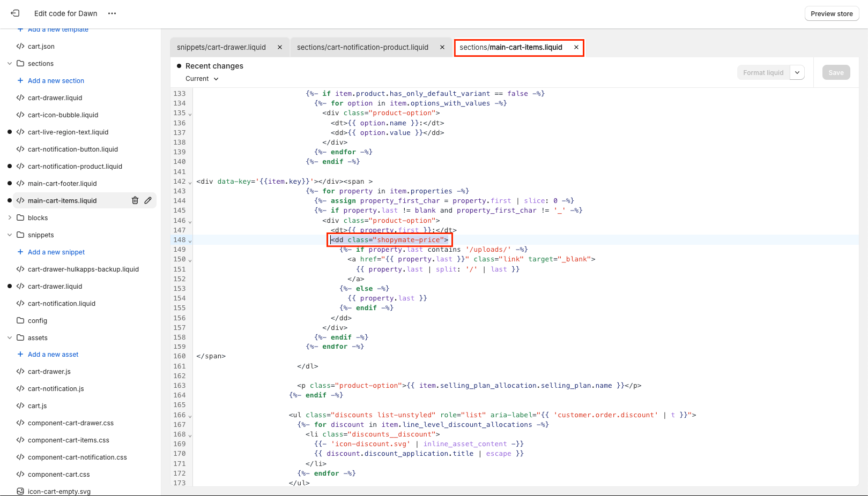
Task: Rename main-cart-items.liquid with pencil icon
Action: [148, 200]
